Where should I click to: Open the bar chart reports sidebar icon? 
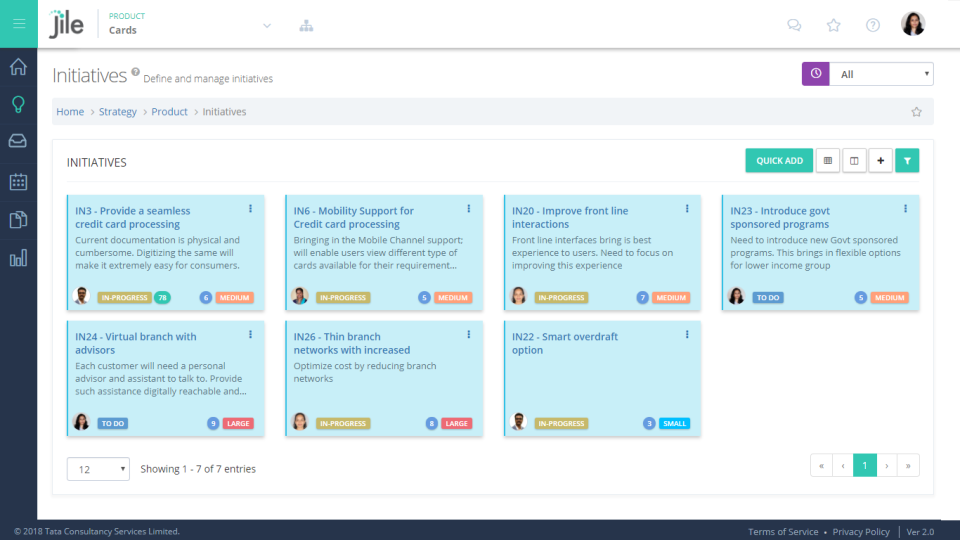coord(18,258)
